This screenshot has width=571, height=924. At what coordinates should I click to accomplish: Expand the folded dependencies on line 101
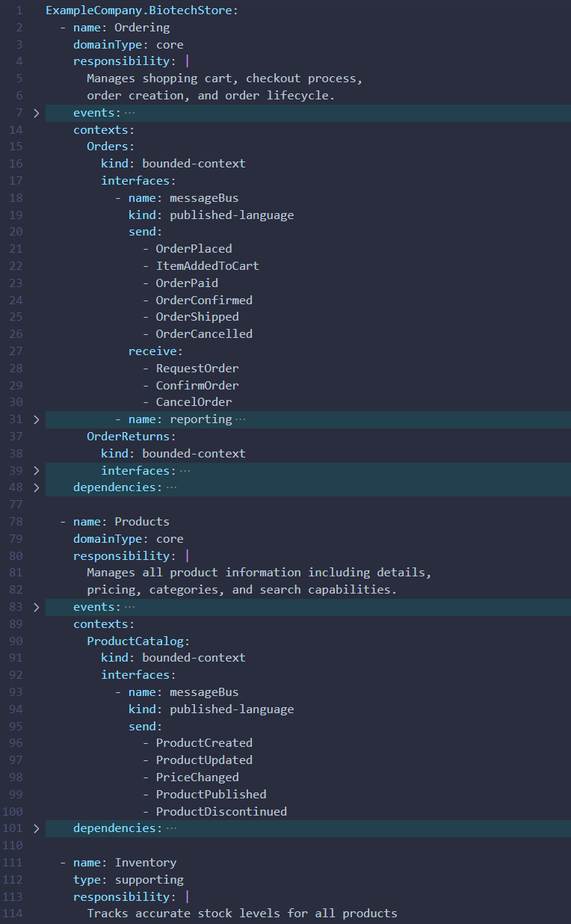[36, 828]
